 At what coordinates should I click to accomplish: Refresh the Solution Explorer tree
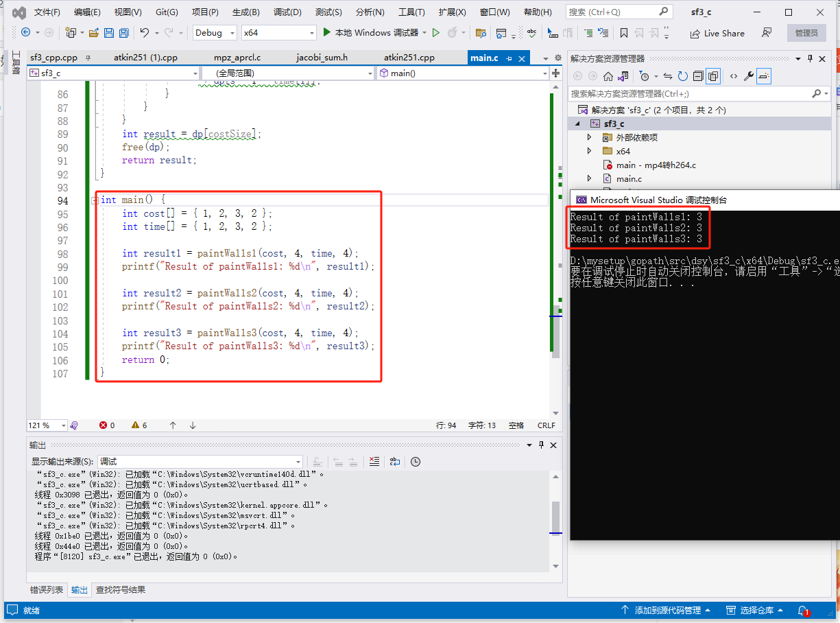(x=682, y=76)
